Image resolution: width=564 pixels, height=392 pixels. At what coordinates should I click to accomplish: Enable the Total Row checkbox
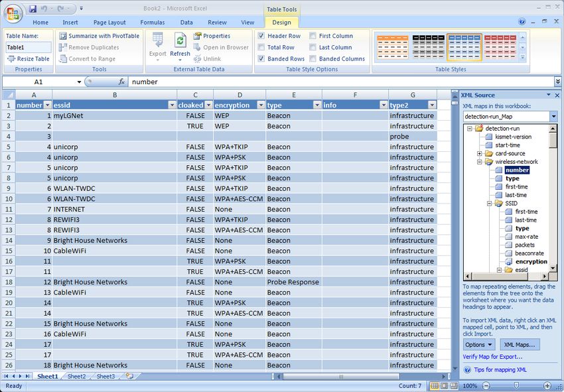coord(261,47)
